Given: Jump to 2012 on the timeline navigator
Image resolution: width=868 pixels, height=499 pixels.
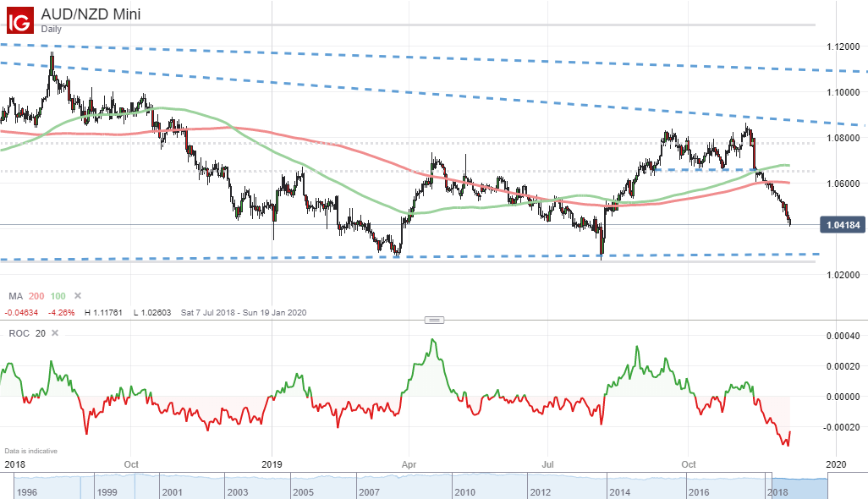Looking at the screenshot, I should coord(541,491).
